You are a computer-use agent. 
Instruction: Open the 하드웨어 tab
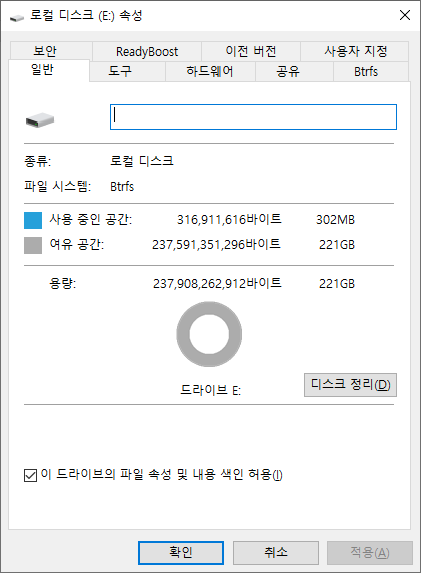210,71
